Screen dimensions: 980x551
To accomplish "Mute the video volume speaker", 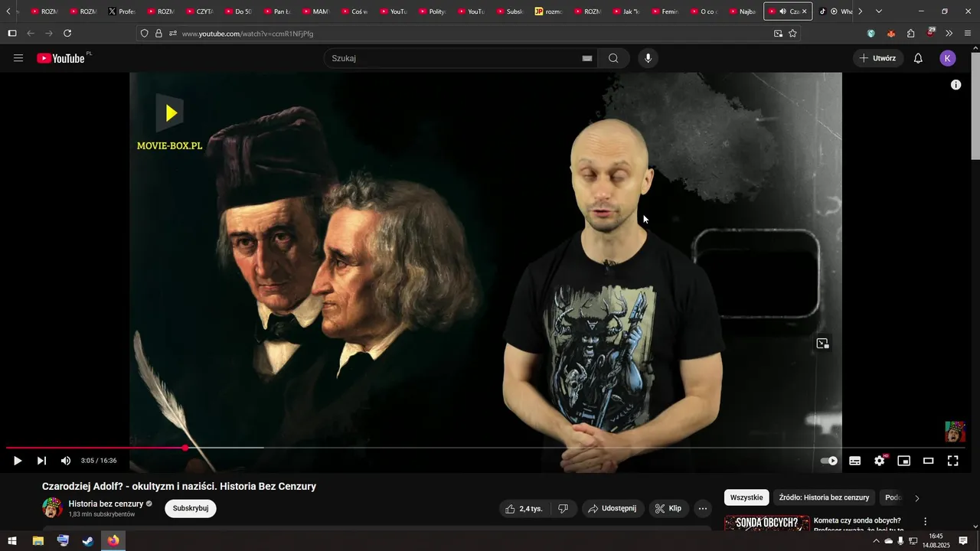I will click(x=66, y=461).
